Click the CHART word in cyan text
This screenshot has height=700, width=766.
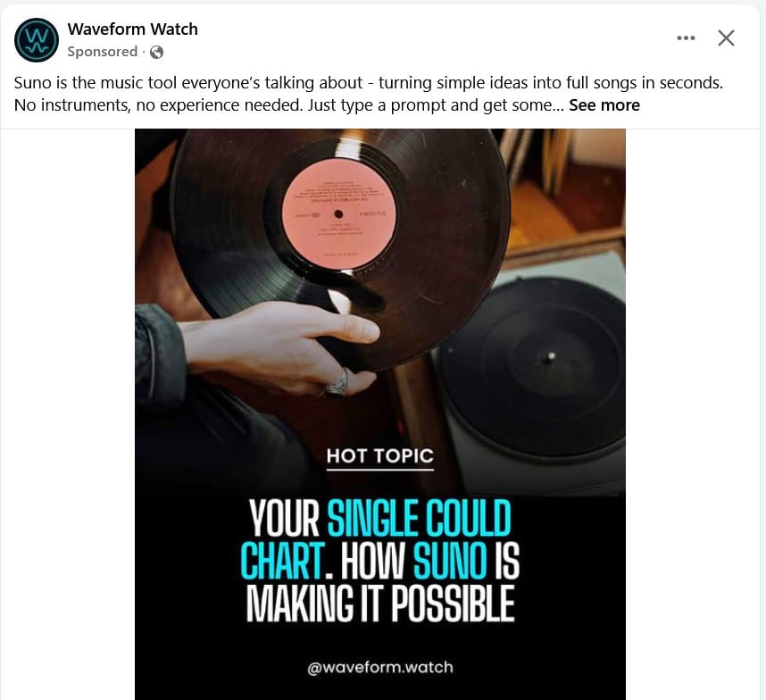tap(282, 561)
